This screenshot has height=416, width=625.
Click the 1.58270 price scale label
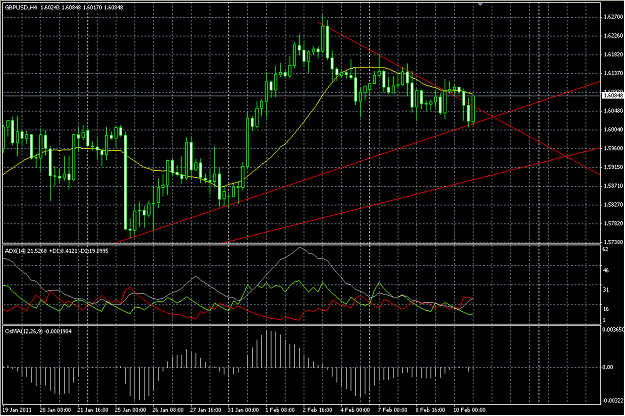[613, 204]
